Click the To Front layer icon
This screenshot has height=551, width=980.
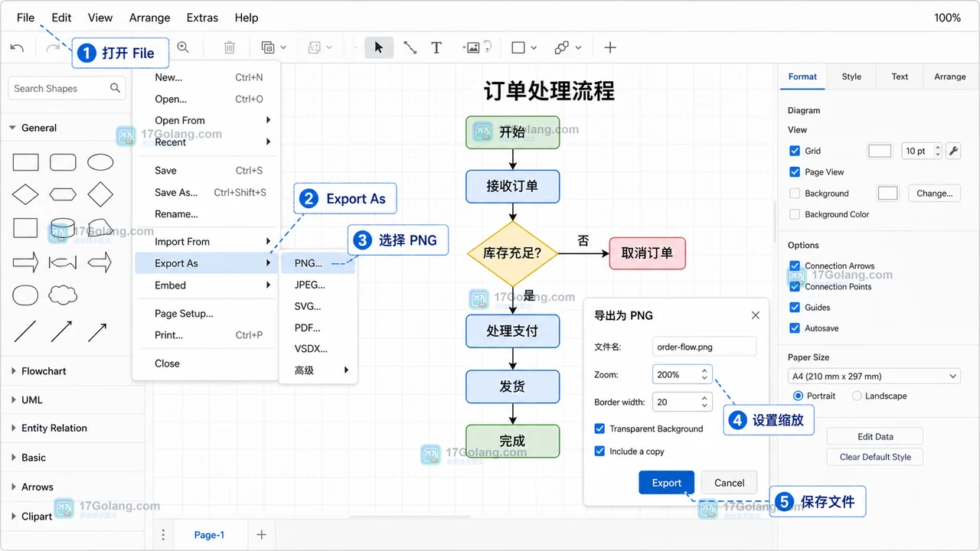268,47
